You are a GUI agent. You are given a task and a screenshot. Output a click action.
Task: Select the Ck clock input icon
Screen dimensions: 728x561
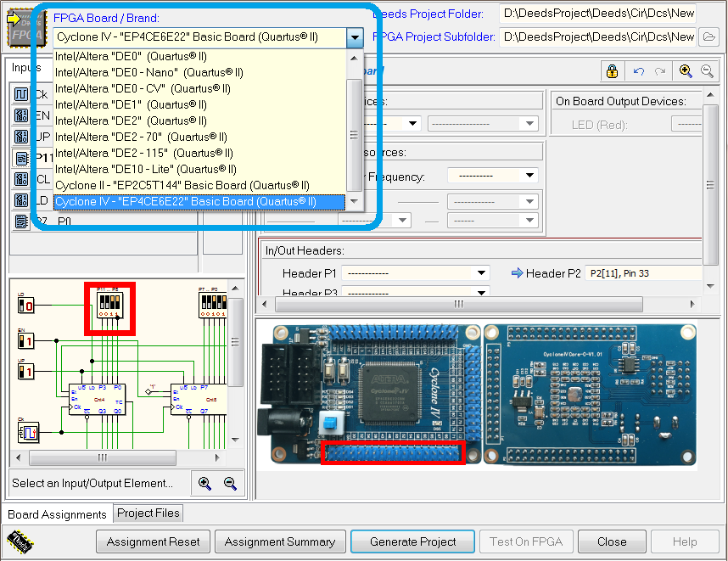pos(21,94)
